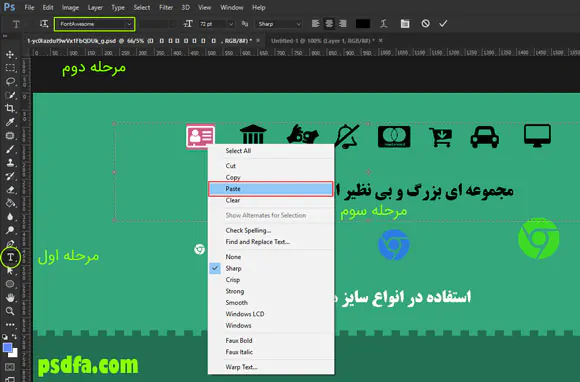Open the File menu
The width and height of the screenshot is (580, 382).
click(29, 7)
